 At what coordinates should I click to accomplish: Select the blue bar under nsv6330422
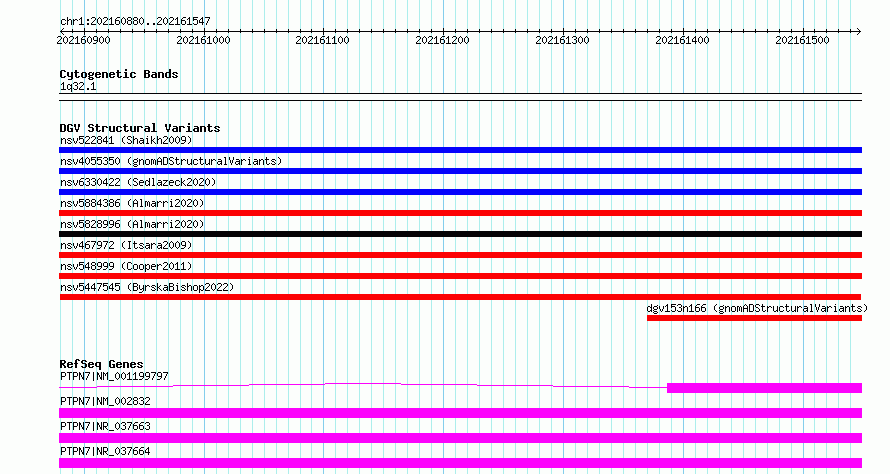tap(460, 192)
